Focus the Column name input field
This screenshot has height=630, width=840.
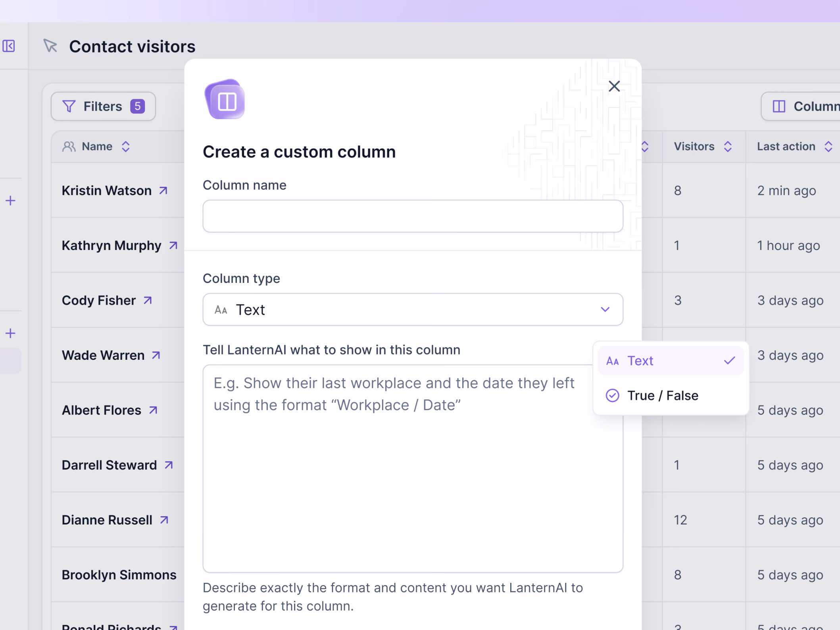click(x=413, y=216)
